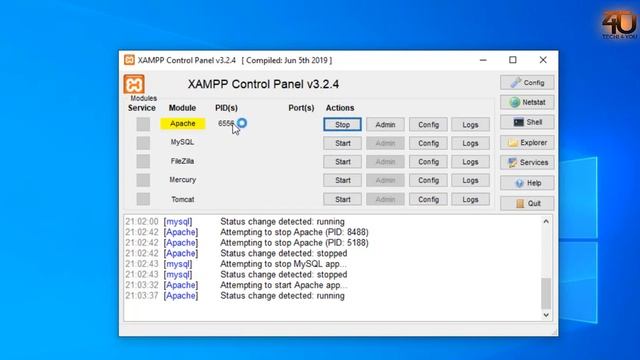View Apache Logs
Image resolution: width=640 pixels, height=360 pixels.
470,124
